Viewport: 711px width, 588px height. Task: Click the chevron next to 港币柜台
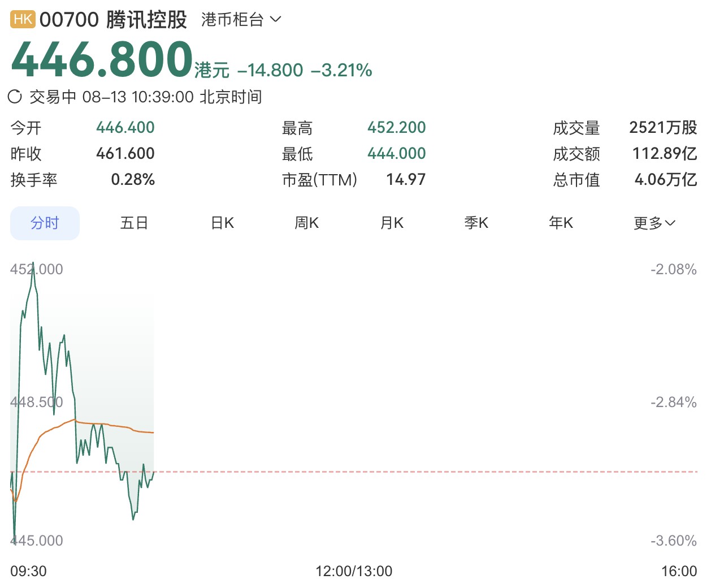point(275,20)
